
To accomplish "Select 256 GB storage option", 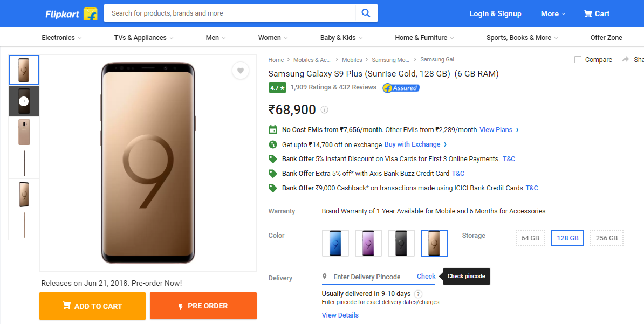I will coord(607,238).
